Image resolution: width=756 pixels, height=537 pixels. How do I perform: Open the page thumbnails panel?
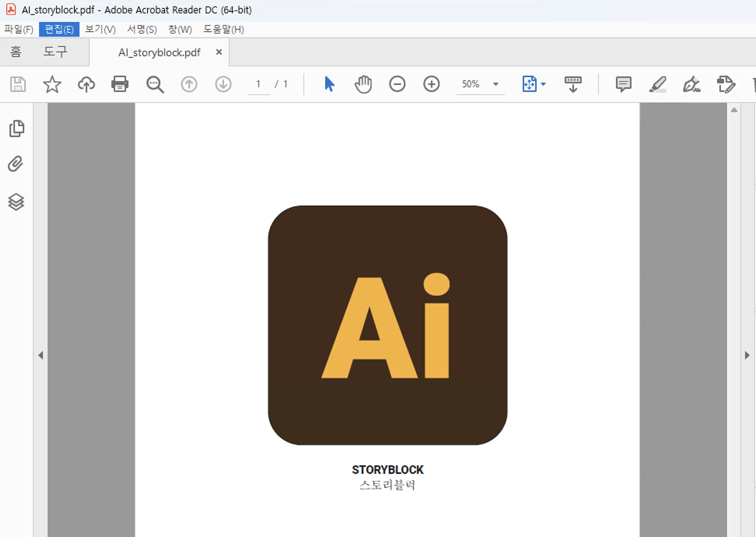point(16,129)
